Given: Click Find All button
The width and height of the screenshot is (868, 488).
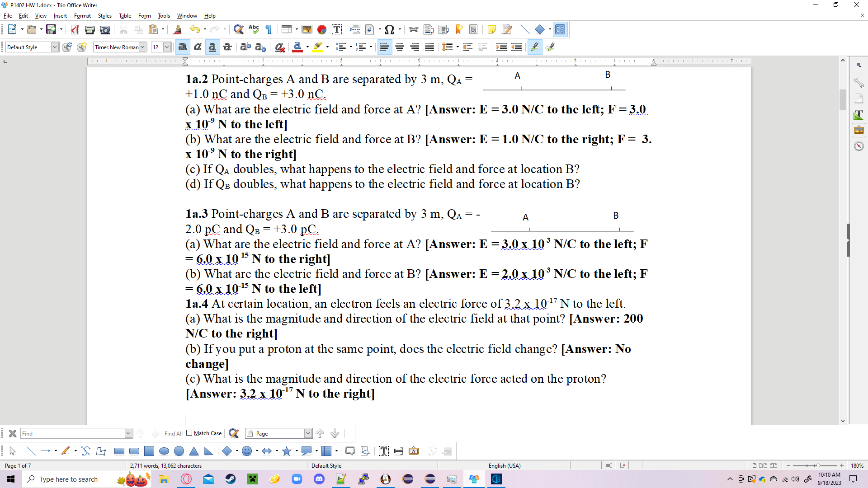Looking at the screenshot, I should (173, 433).
